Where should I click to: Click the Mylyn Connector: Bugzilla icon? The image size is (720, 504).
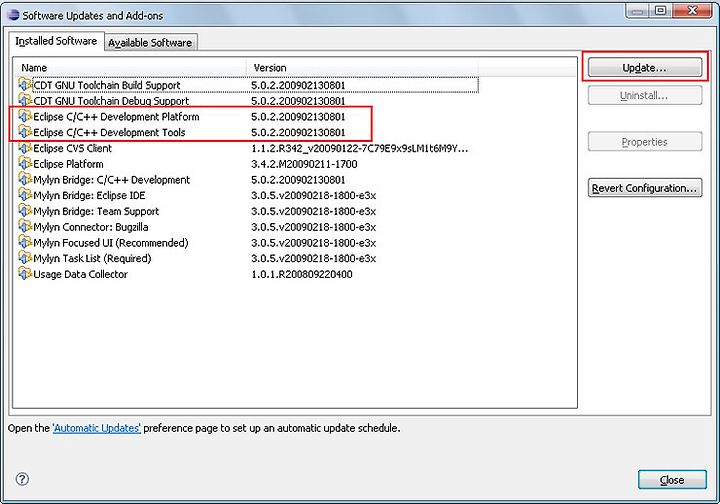[x=25, y=227]
